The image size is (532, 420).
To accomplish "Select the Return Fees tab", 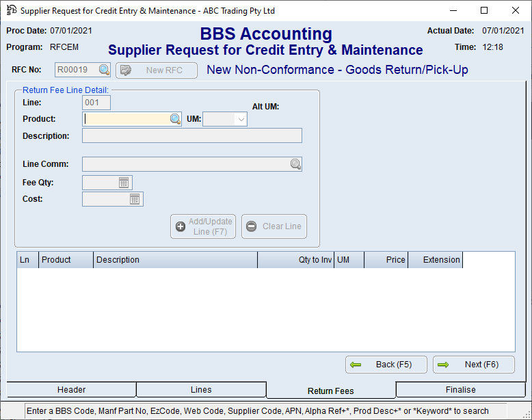I will point(331,391).
